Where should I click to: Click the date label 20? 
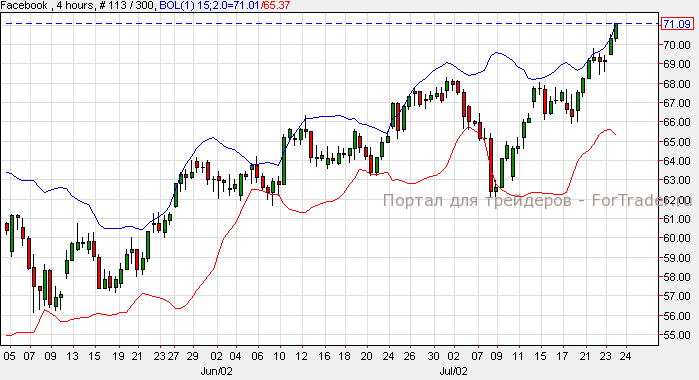(366, 356)
